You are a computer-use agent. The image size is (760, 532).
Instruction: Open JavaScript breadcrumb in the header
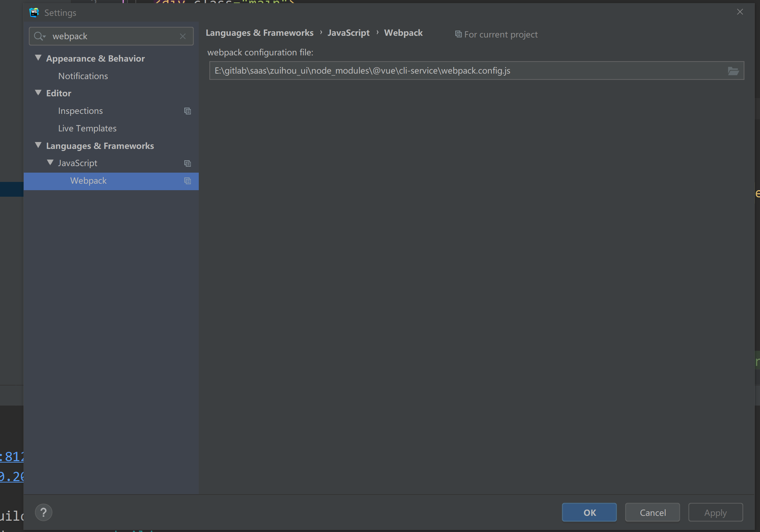click(348, 33)
